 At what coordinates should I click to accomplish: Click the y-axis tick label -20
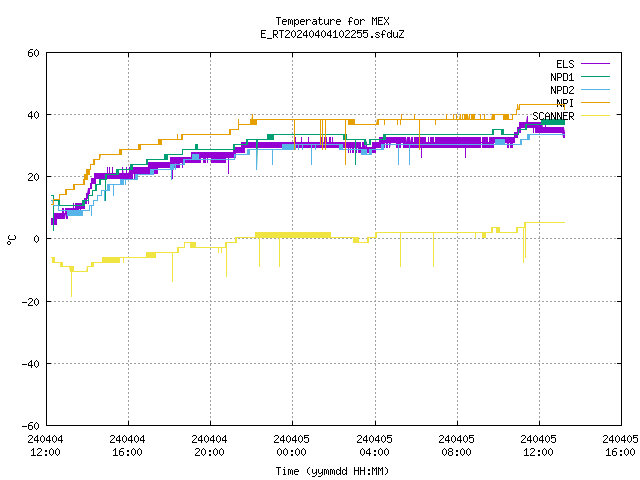pyautogui.click(x=31, y=302)
